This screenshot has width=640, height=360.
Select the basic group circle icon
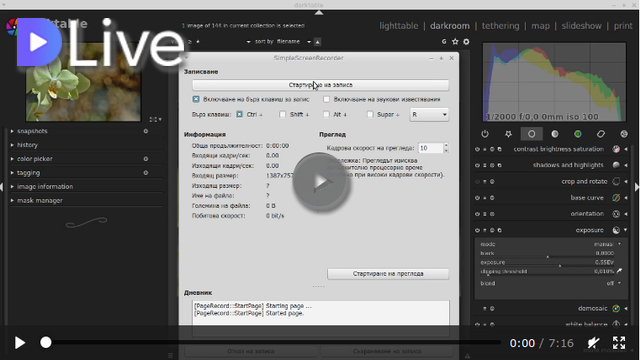[x=531, y=134]
